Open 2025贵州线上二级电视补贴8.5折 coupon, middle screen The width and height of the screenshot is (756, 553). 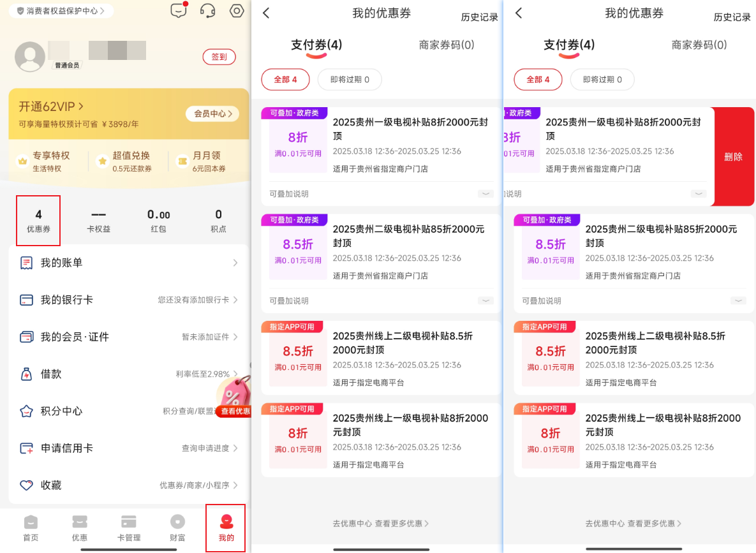[381, 358]
